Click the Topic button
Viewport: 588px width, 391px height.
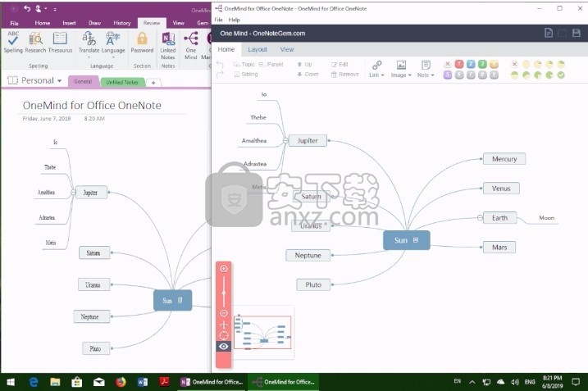tap(244, 65)
